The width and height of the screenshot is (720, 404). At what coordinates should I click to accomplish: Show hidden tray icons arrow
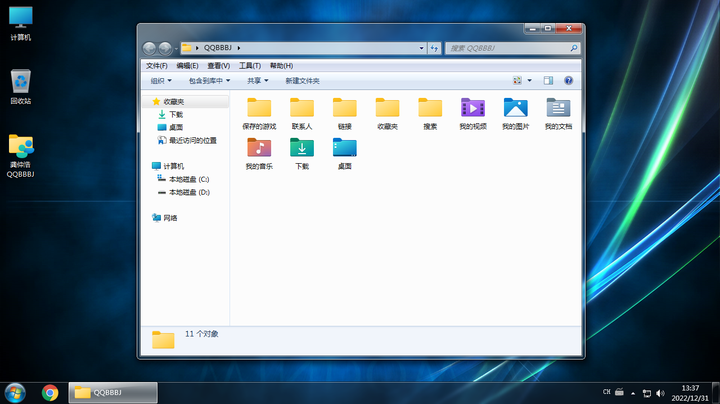pos(633,393)
